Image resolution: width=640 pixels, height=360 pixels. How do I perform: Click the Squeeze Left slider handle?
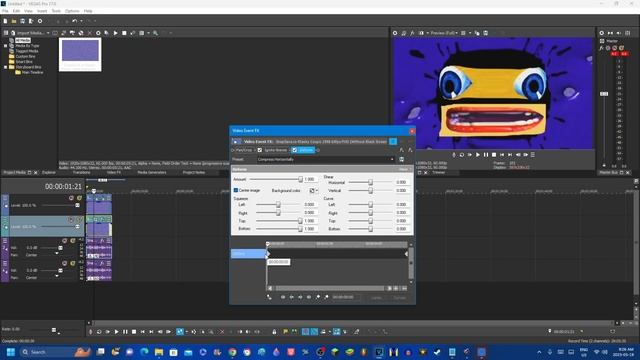pyautogui.click(x=278, y=204)
